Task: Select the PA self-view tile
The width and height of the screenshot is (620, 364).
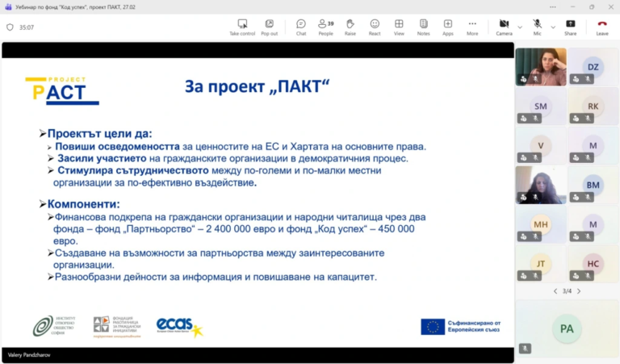Action: [x=567, y=328]
